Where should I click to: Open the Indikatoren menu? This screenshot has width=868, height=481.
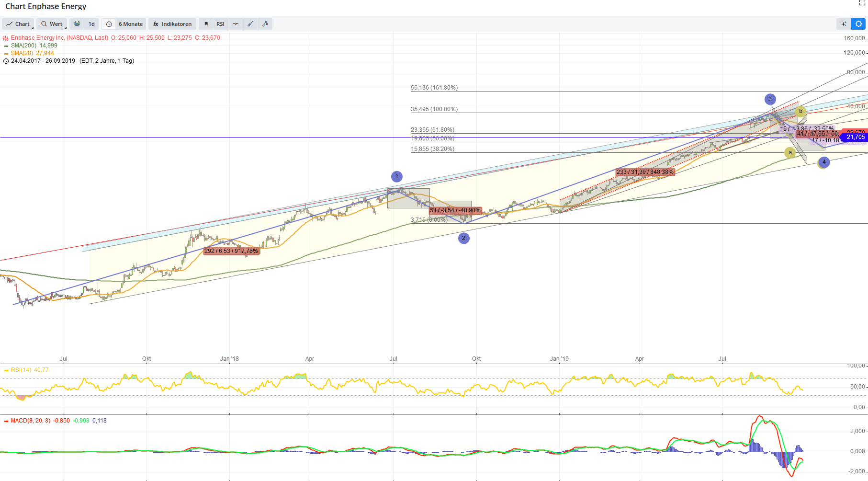pos(172,24)
